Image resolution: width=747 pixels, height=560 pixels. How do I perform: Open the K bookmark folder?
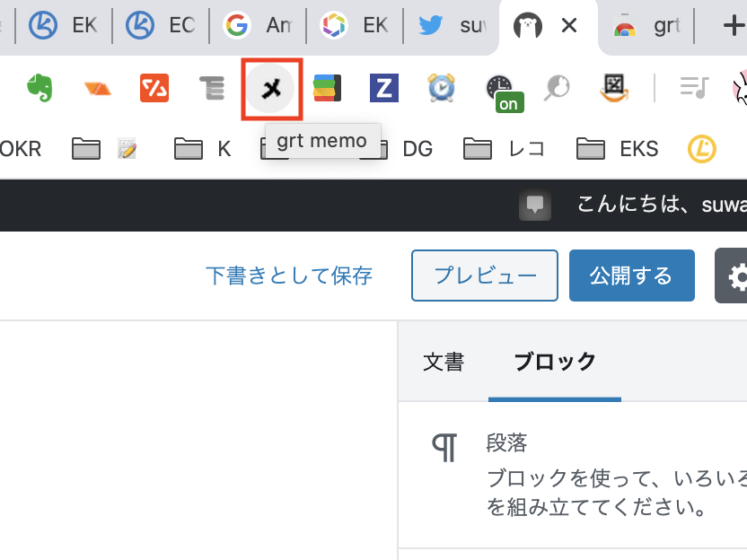203,149
